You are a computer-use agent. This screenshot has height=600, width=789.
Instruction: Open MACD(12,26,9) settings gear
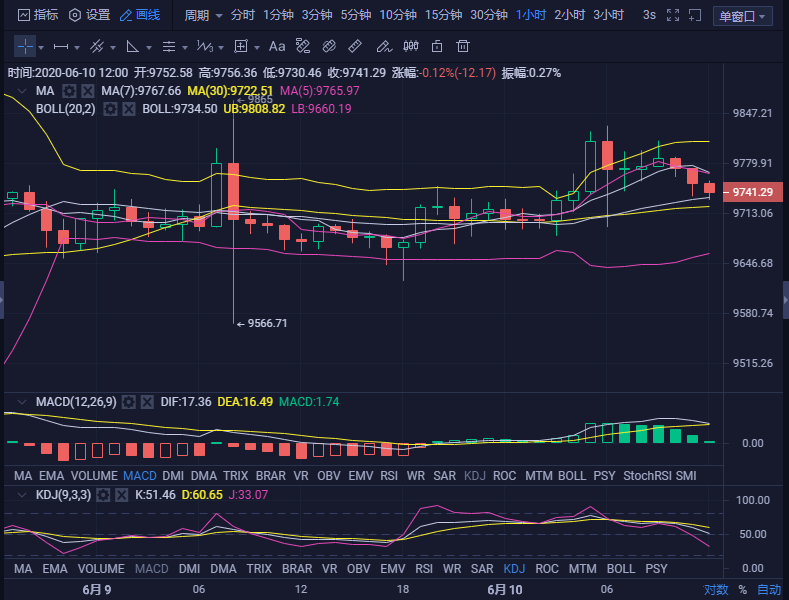[129, 402]
